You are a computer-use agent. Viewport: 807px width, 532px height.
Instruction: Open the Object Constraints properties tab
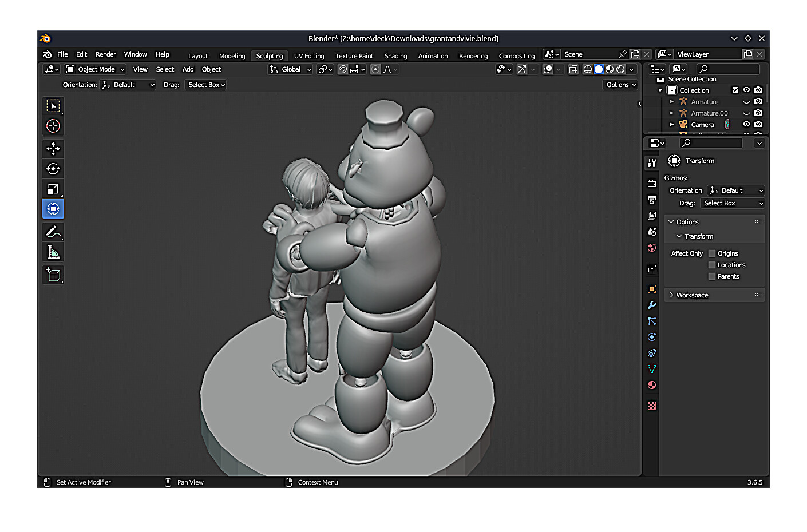click(651, 353)
